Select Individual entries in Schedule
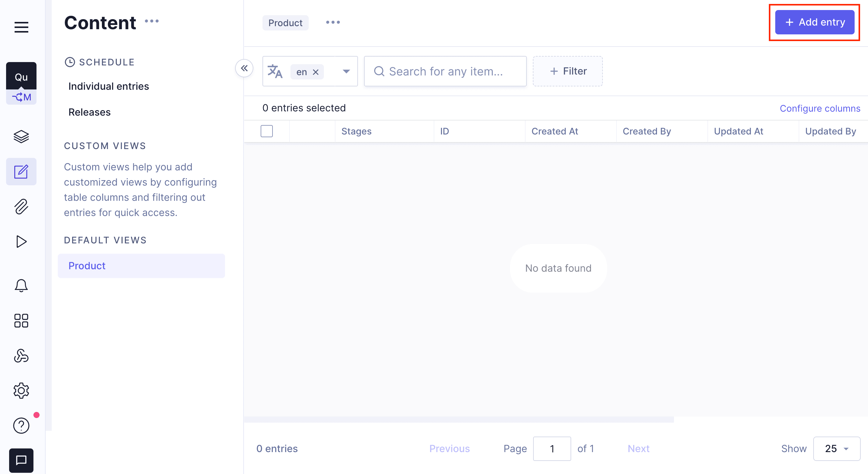 (109, 86)
